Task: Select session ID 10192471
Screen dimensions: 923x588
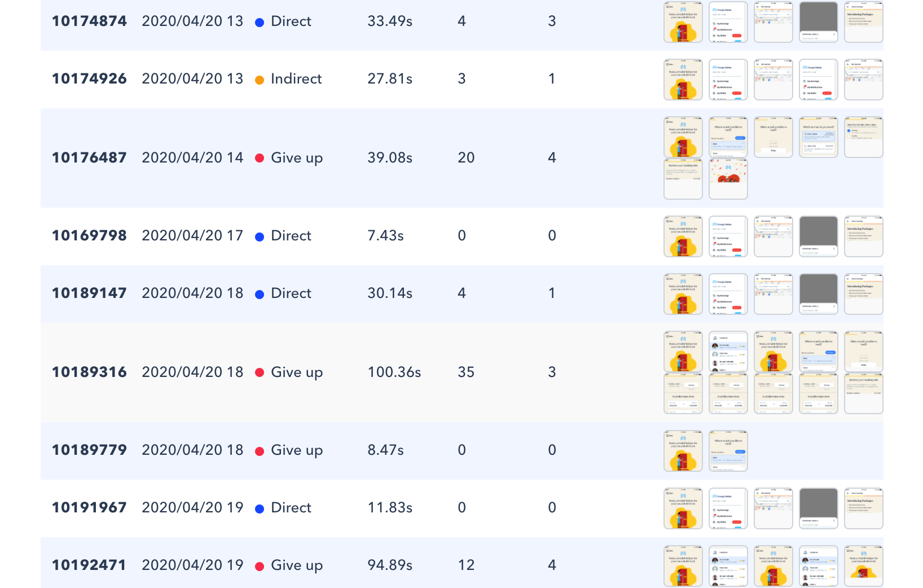Action: pos(89,565)
